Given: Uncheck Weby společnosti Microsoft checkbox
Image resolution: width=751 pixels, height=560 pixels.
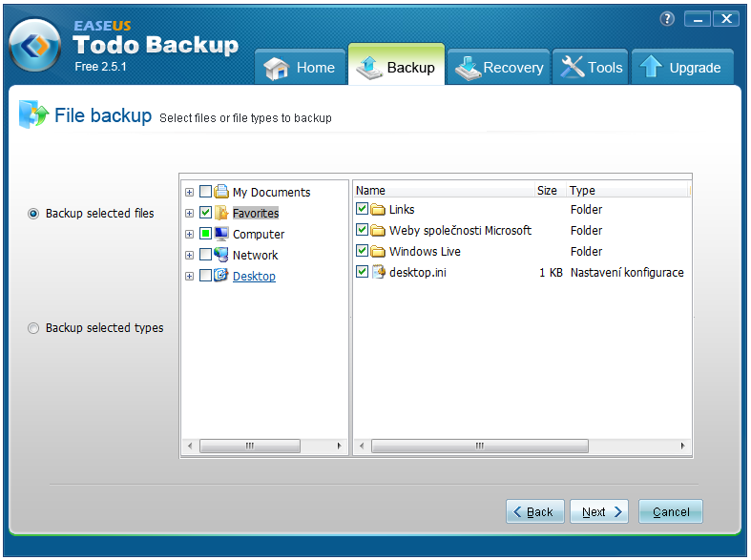Looking at the screenshot, I should [x=362, y=230].
